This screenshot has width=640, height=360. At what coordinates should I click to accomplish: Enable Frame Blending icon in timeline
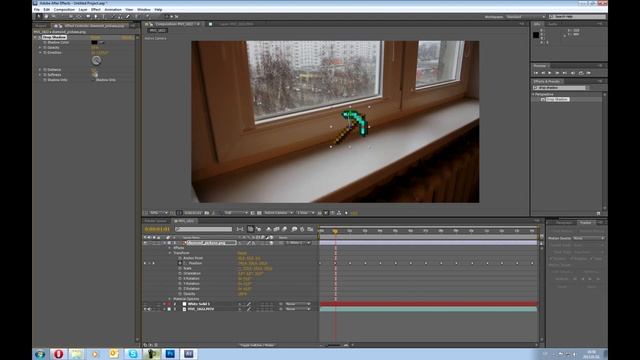pos(276,229)
